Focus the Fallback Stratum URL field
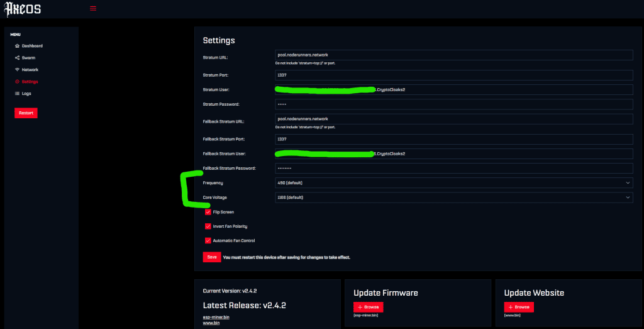This screenshot has width=644, height=329. point(454,119)
